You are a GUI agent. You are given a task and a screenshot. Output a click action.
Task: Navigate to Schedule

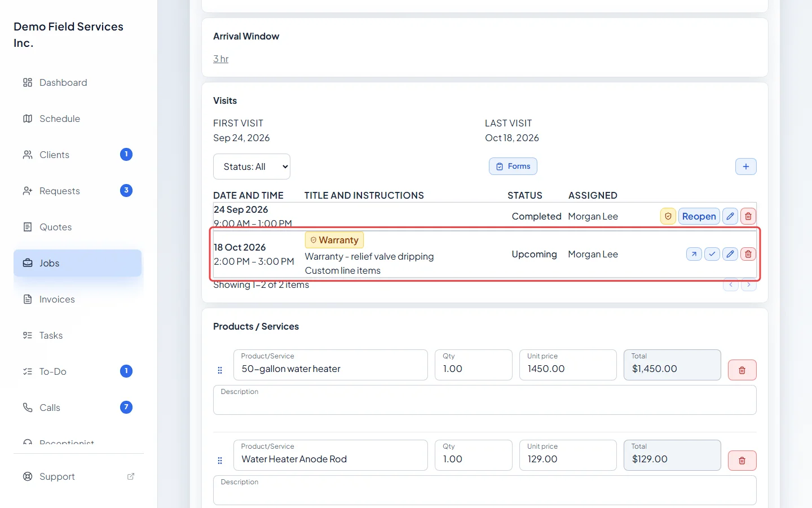coord(78,119)
